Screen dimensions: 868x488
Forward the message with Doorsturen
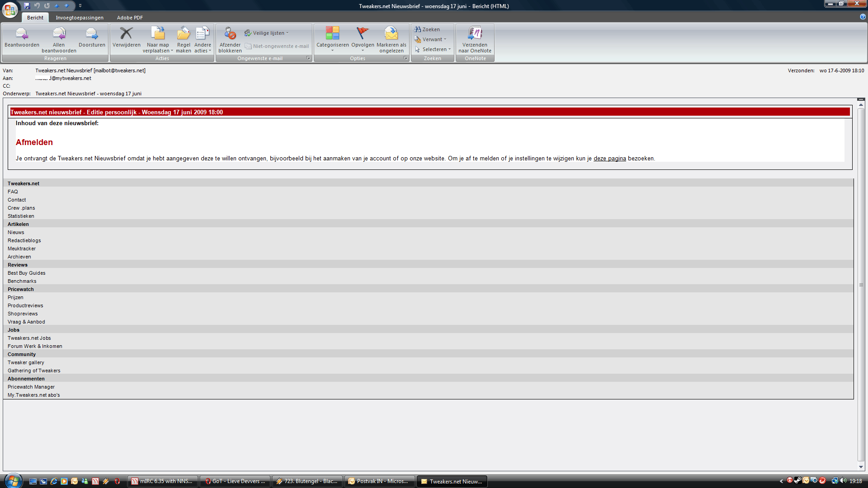[x=92, y=37]
